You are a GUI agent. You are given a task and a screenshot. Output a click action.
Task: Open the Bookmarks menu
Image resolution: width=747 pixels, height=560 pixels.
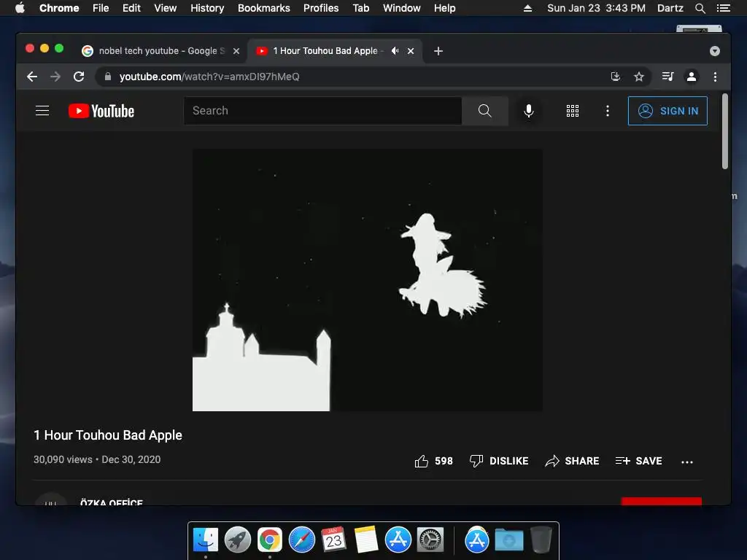(x=264, y=8)
